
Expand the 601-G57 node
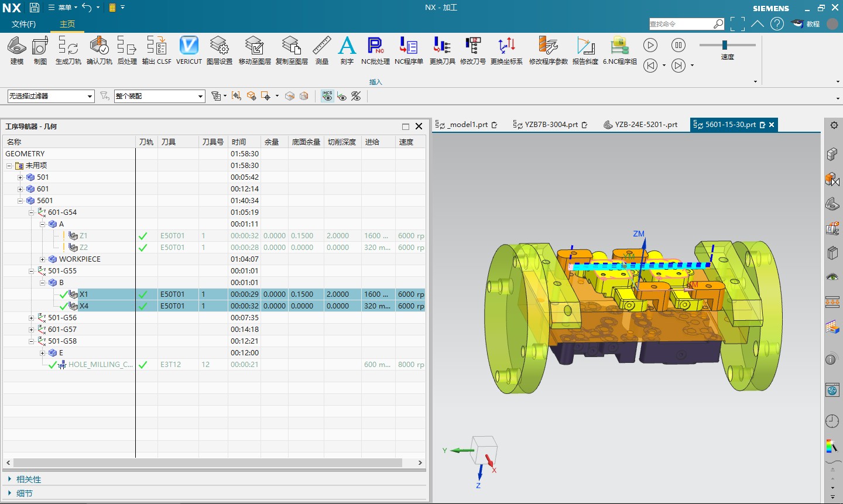click(x=31, y=330)
